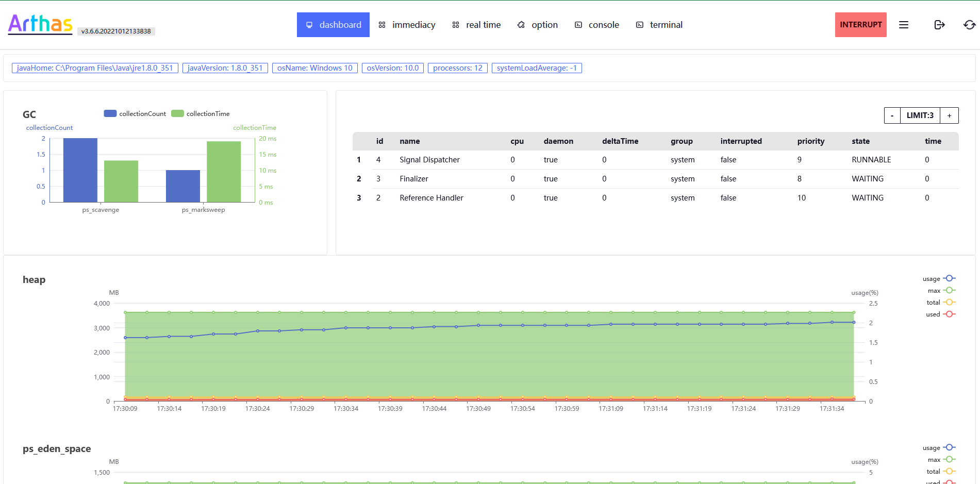This screenshot has width=980, height=484.
Task: Click the cpu column header
Action: click(517, 141)
